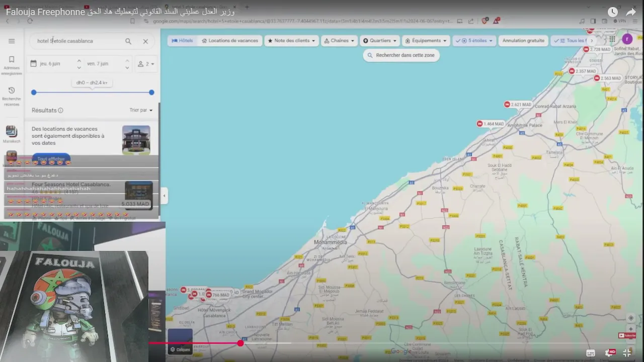
Task: Expand the Équipements filter dropdown
Action: (x=426, y=41)
